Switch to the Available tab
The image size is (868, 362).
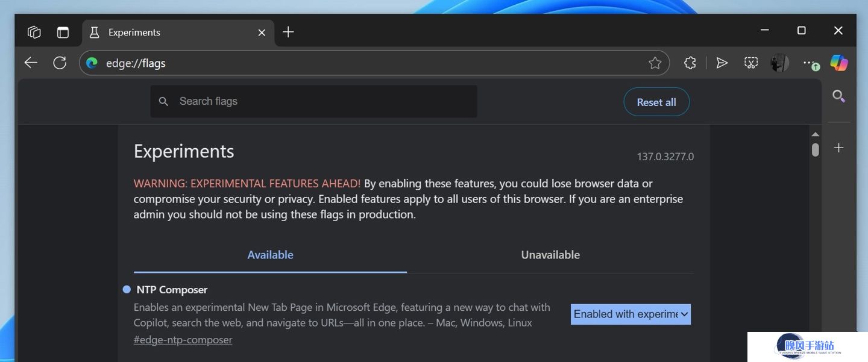tap(270, 255)
